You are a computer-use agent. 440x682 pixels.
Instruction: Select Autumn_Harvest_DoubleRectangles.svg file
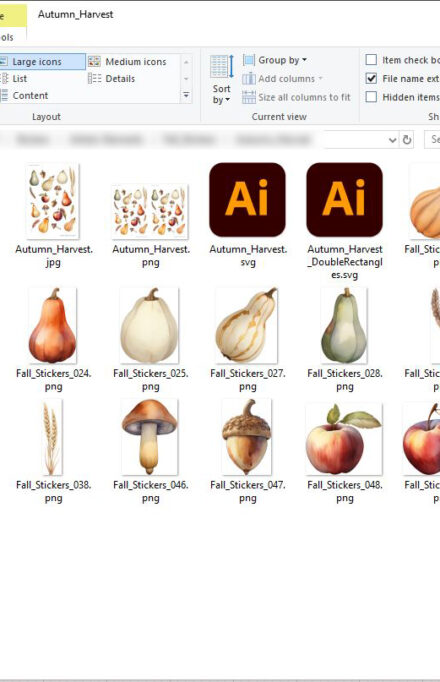345,221
